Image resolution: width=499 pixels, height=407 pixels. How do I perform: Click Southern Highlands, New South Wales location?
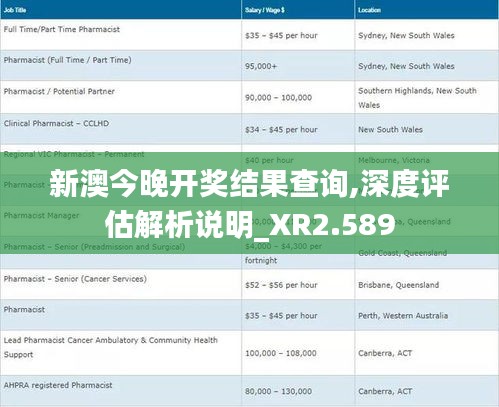417,98
